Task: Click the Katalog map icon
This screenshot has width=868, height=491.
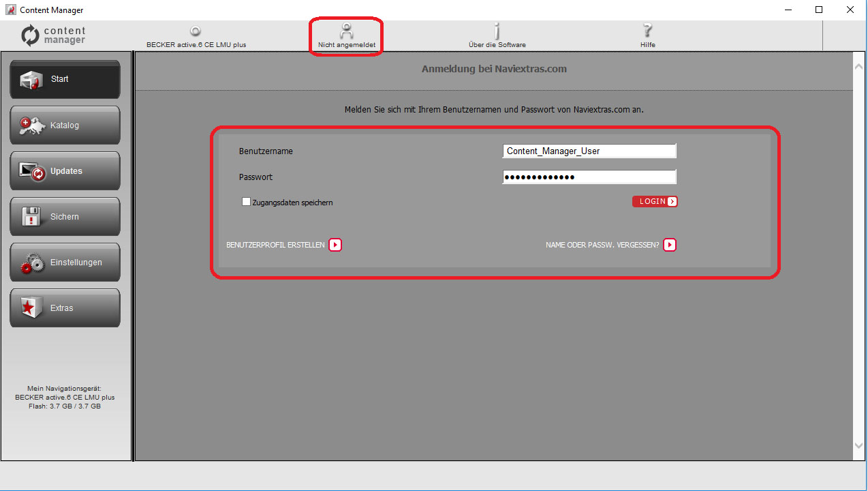Action: [x=32, y=125]
